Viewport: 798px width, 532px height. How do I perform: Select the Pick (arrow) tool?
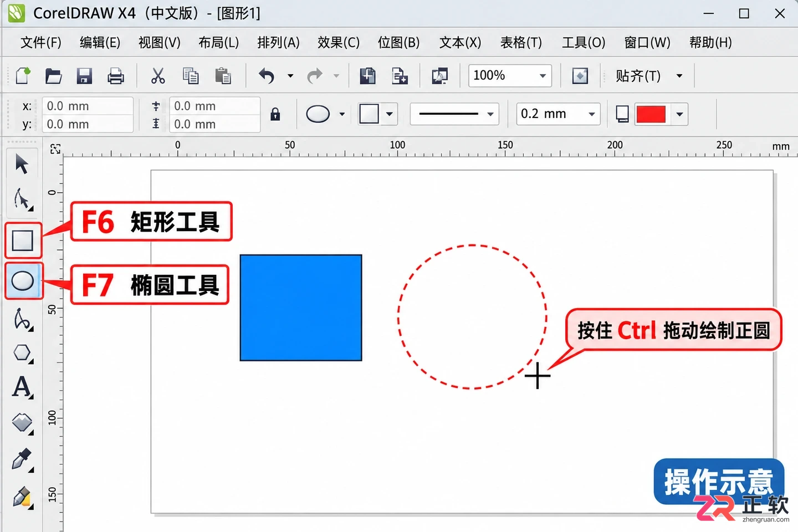click(x=22, y=164)
